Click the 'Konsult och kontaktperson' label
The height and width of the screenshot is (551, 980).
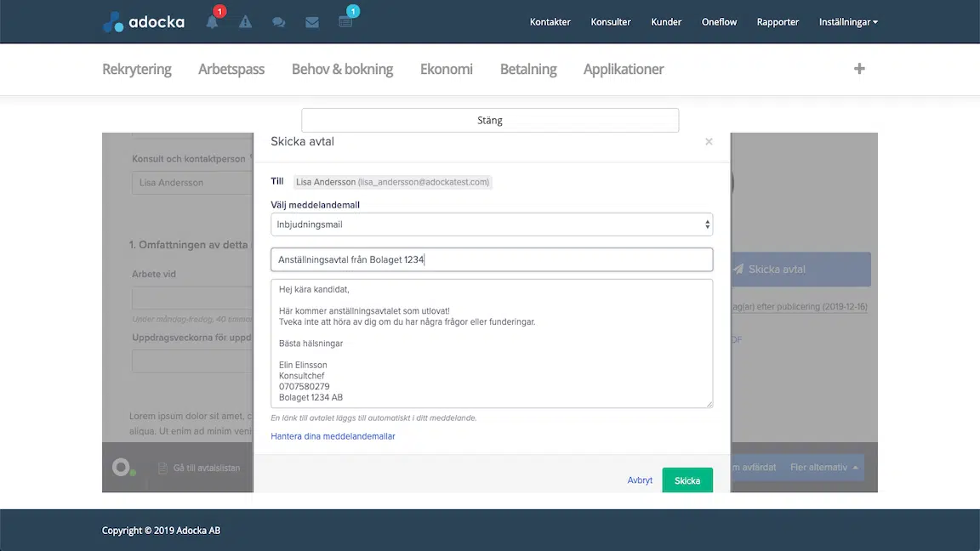point(189,159)
